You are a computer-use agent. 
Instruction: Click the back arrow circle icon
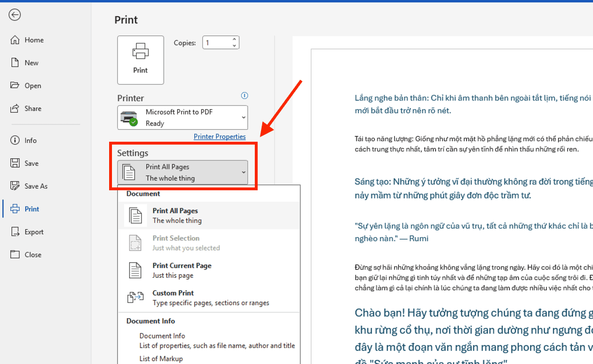point(15,15)
